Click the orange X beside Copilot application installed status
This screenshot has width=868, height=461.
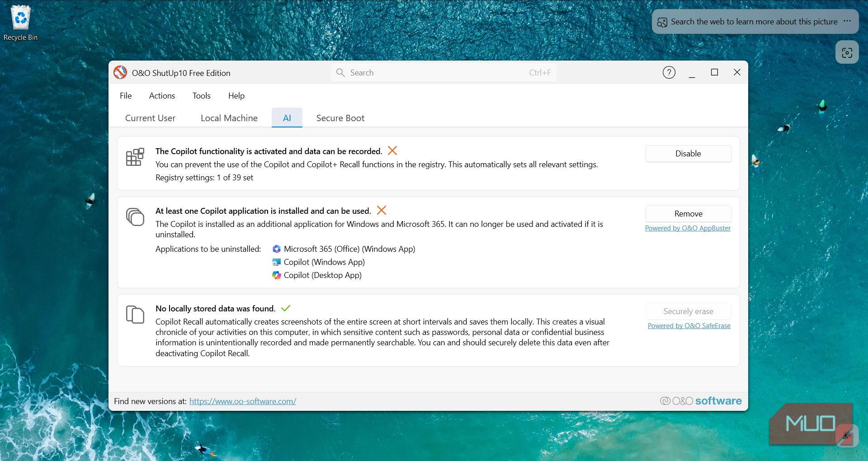382,210
